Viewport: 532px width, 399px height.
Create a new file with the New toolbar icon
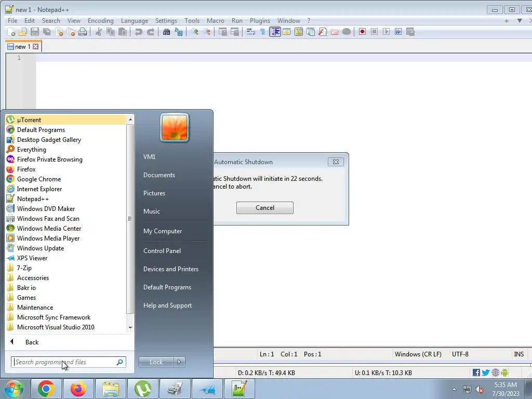click(x=11, y=32)
